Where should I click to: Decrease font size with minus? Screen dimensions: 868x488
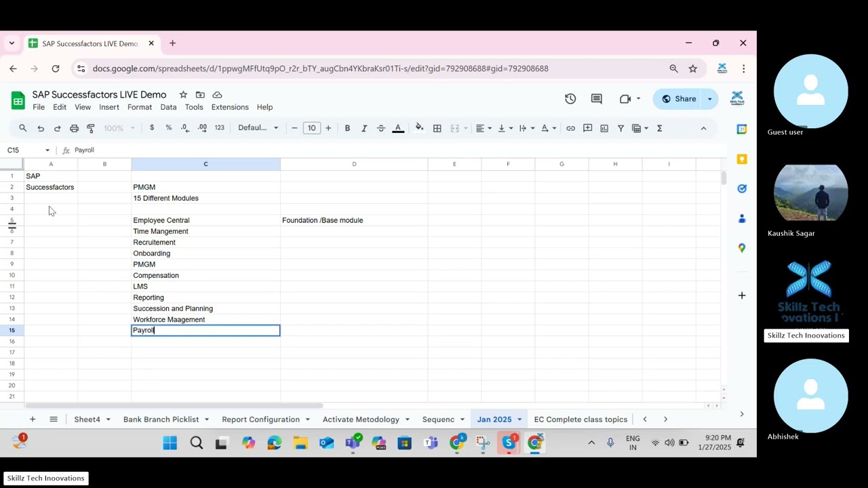click(294, 128)
